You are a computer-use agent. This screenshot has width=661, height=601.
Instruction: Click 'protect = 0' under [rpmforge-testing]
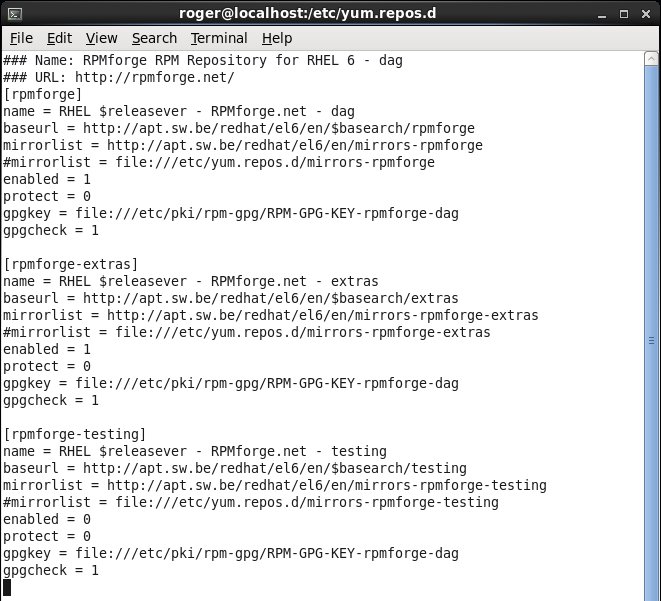(47, 536)
